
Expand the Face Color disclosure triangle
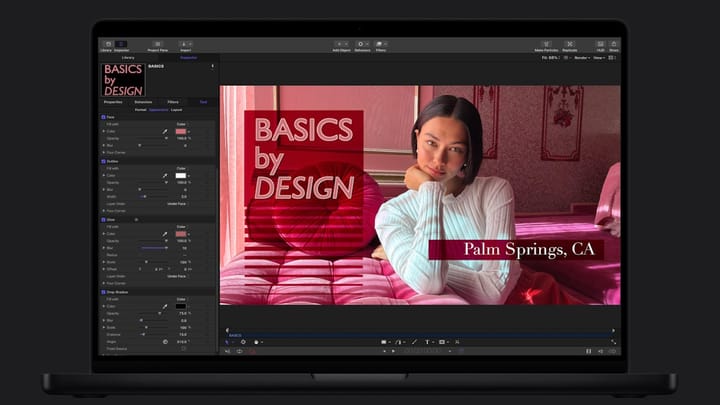tap(104, 131)
